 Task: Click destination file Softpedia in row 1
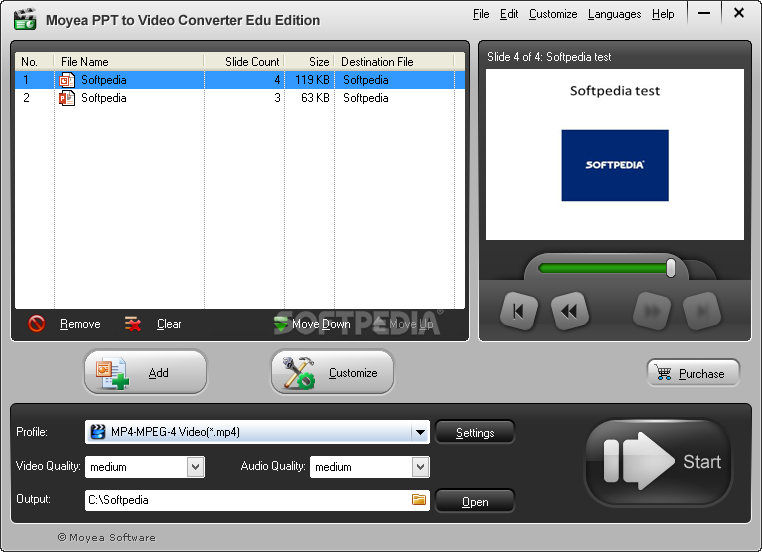pos(365,80)
